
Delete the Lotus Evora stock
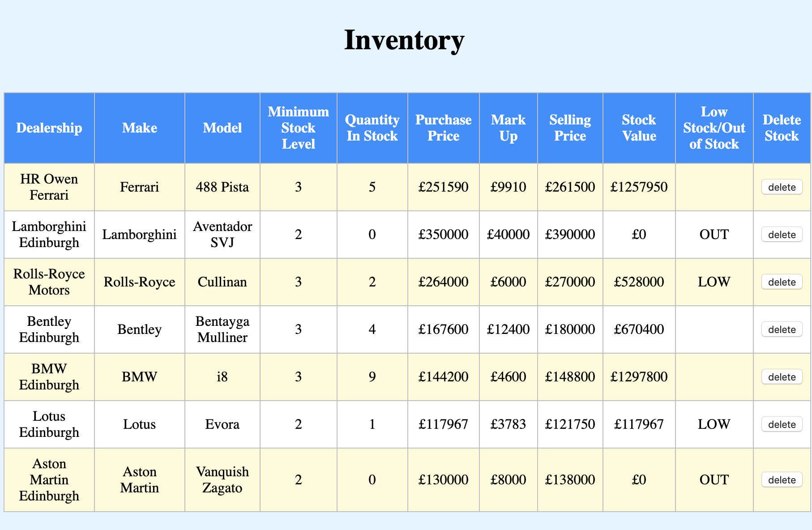click(x=782, y=424)
